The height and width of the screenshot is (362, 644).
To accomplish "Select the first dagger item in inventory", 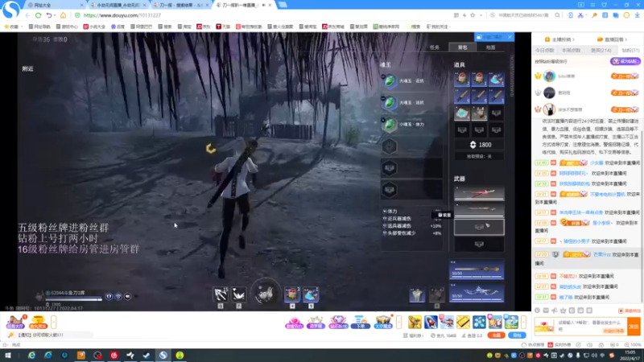I will (462, 96).
